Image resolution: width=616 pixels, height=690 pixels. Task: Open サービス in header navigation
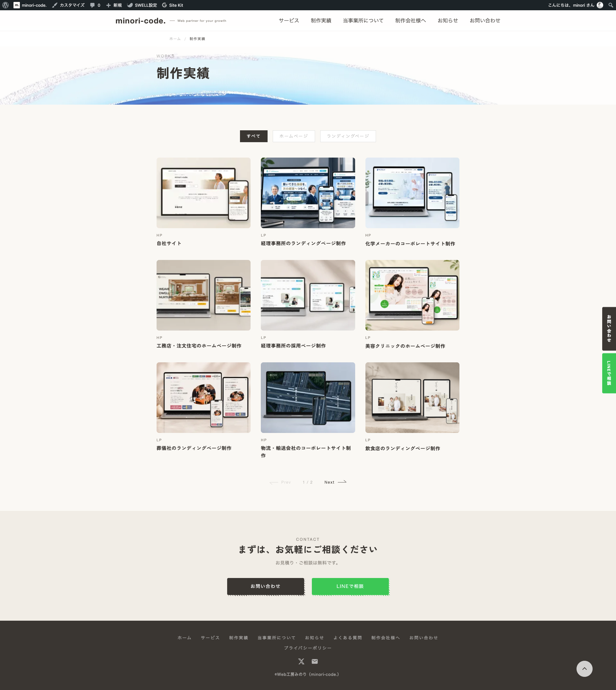click(289, 21)
